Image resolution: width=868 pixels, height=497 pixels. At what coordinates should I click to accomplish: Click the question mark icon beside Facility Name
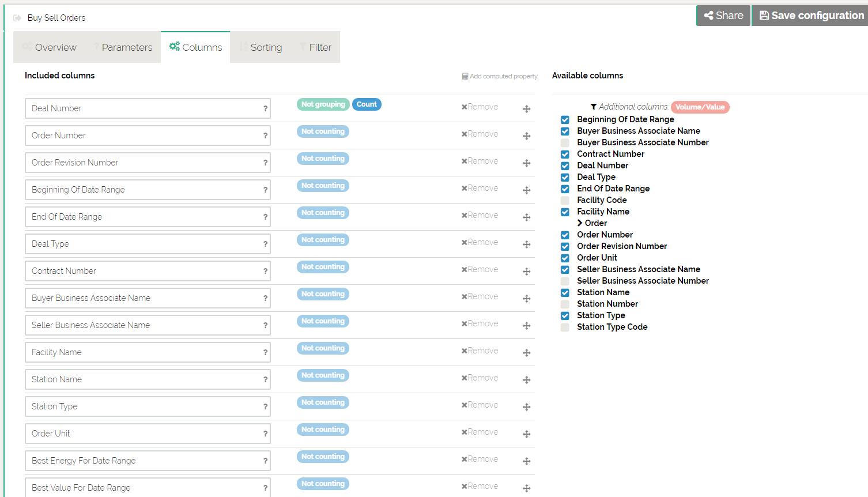(x=265, y=353)
